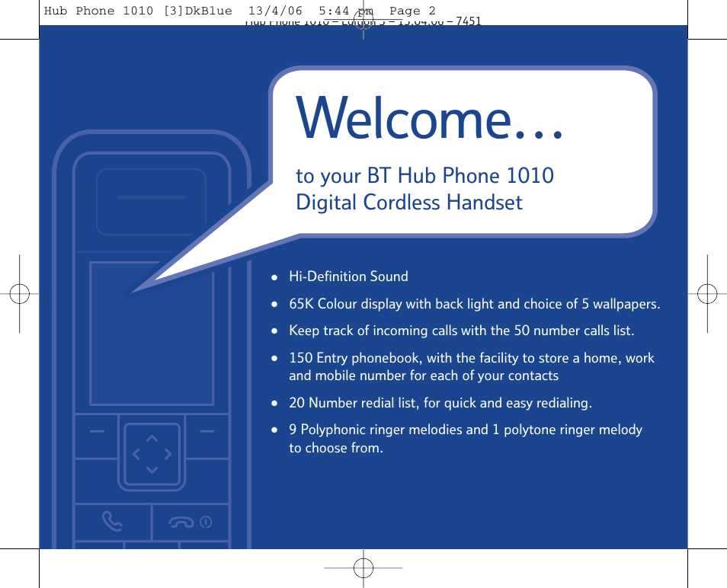Click the 'Hi-Definition Sound' bullet
Viewport: 727px width, 588px height.
[348, 276]
